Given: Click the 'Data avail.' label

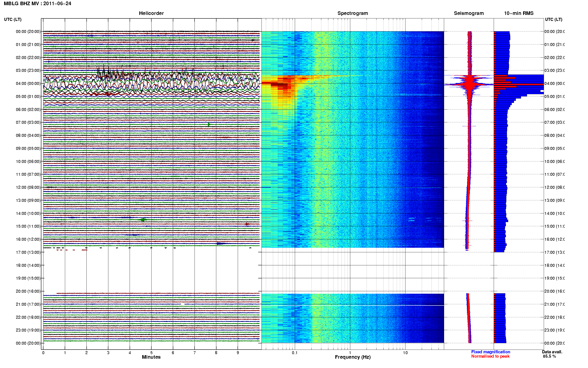Looking at the screenshot, I should coord(552,352).
